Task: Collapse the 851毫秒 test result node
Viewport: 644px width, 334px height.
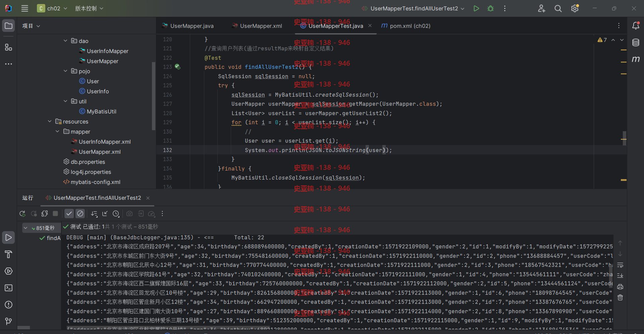Action: click(25, 228)
